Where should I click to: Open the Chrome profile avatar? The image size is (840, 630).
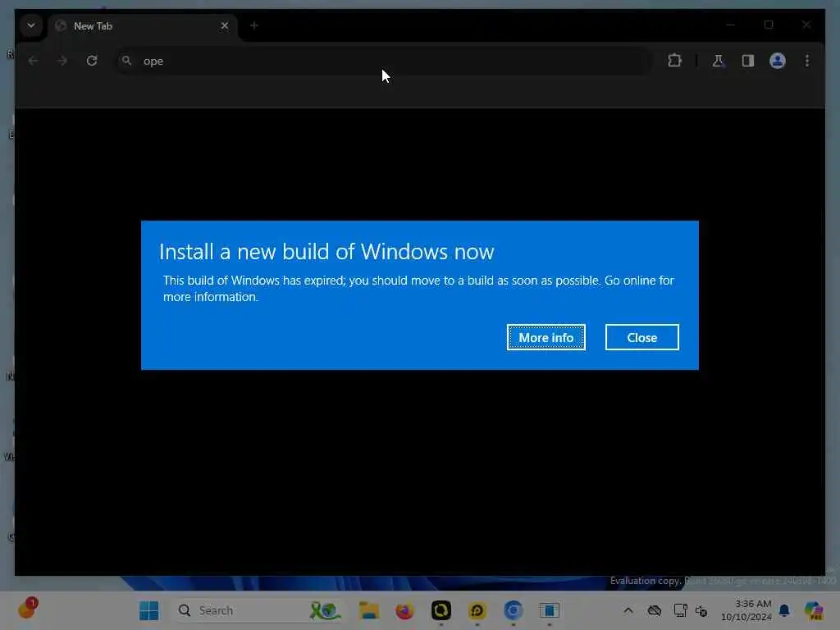coord(778,61)
